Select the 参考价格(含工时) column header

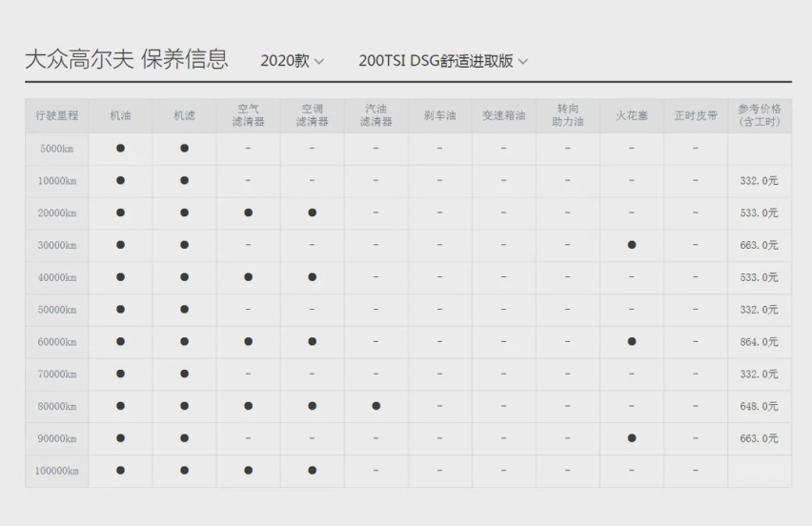pyautogui.click(x=760, y=115)
